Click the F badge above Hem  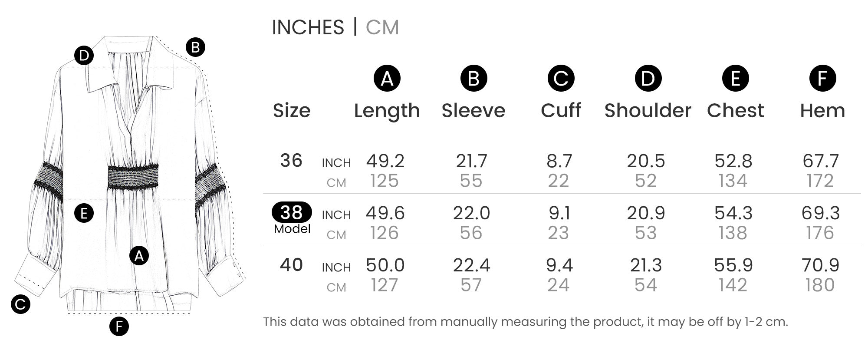coord(822,79)
